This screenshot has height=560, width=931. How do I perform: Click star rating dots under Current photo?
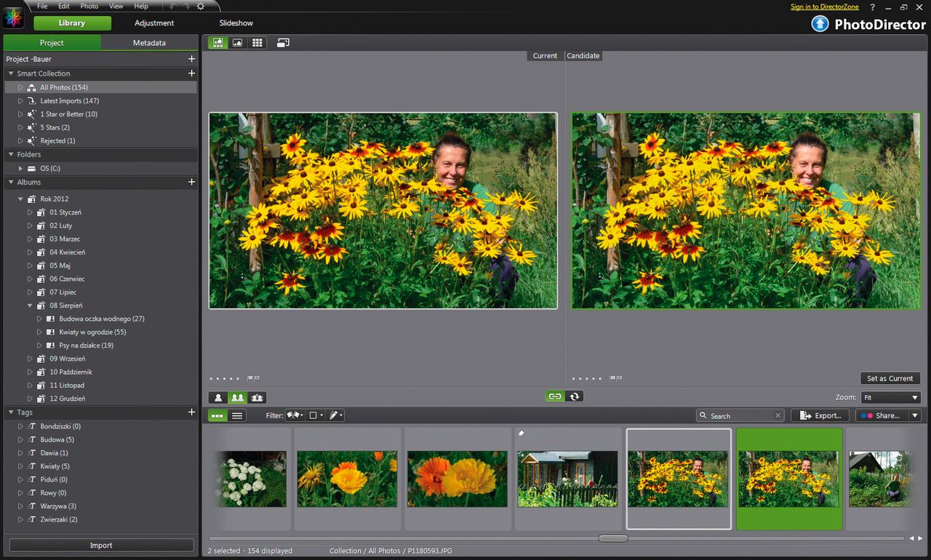coord(225,378)
